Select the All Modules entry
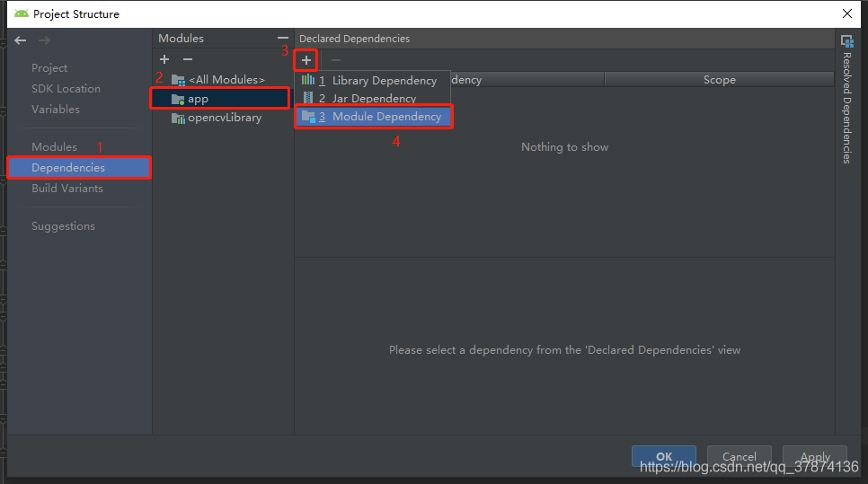 [221, 80]
